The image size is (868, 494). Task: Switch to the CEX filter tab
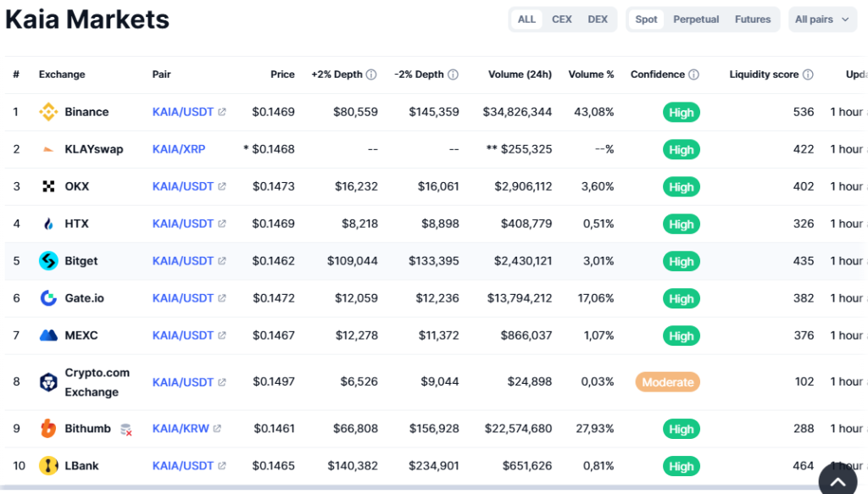pos(561,19)
